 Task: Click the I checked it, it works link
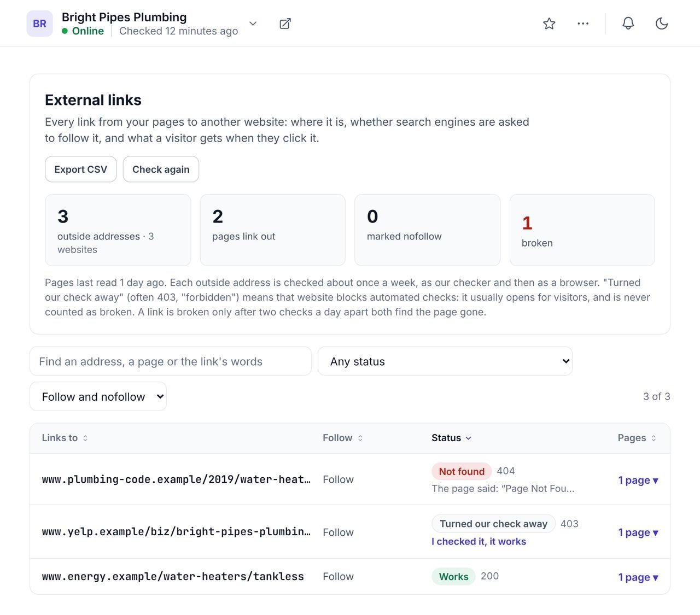(x=479, y=542)
